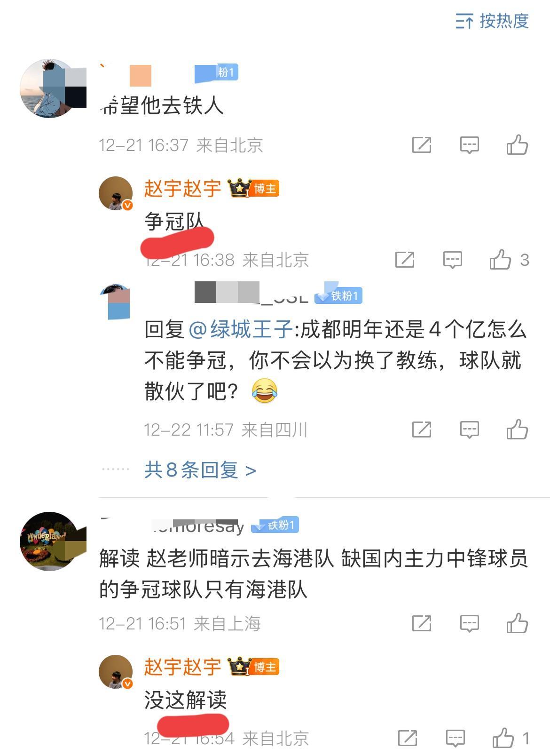Like the 成都明年还是4个亿 reply
This screenshot has width=550, height=756.
pos(517,429)
